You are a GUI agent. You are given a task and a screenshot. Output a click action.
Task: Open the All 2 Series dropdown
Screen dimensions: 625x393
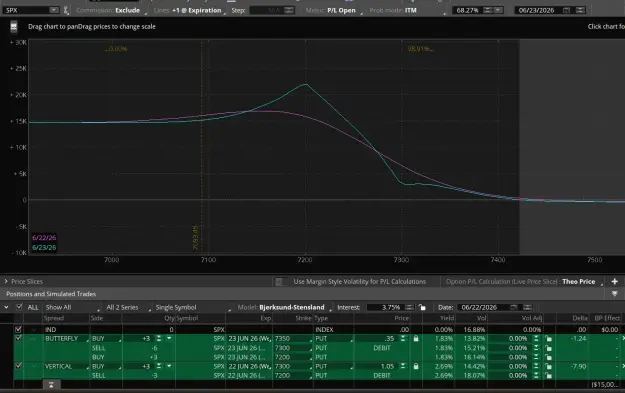tap(129, 307)
